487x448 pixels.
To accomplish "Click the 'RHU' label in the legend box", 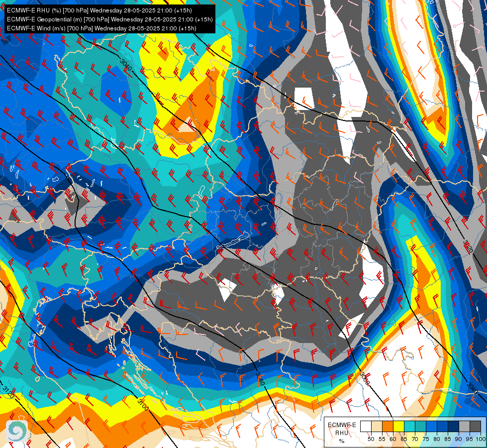I will (x=342, y=433).
